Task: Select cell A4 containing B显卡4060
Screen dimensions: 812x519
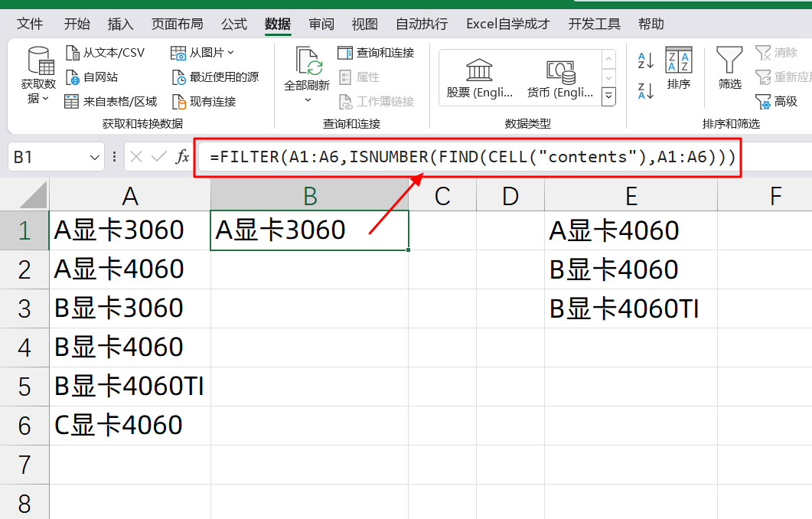Action: click(x=130, y=348)
